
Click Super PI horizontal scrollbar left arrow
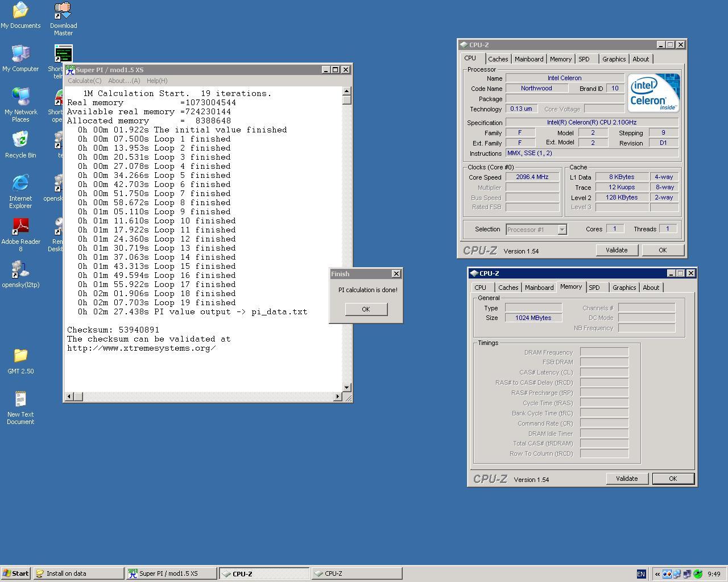tap(69, 396)
